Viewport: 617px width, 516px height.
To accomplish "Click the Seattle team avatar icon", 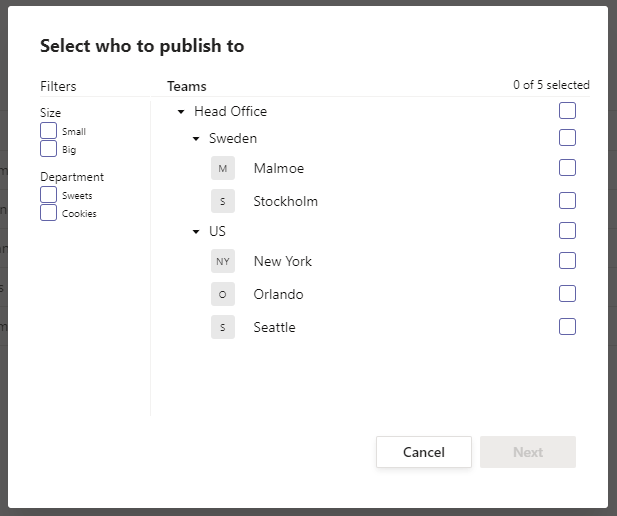I will tap(222, 327).
